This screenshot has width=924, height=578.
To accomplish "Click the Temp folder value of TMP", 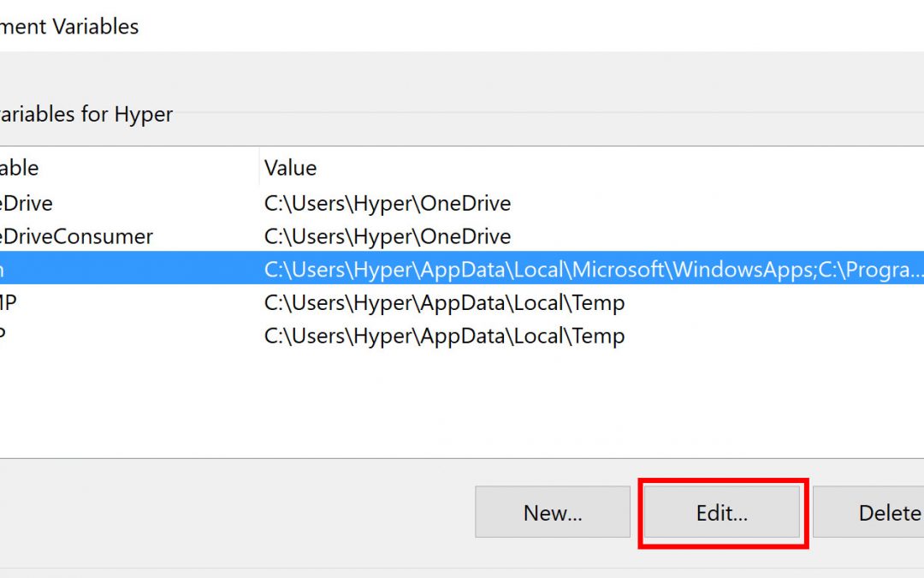I will click(x=444, y=336).
